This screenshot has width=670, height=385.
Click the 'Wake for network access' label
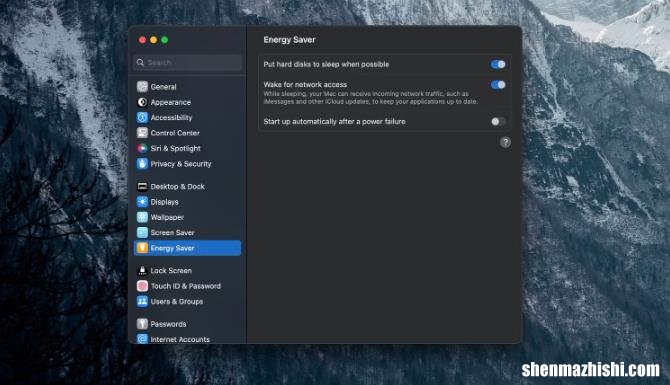click(305, 85)
